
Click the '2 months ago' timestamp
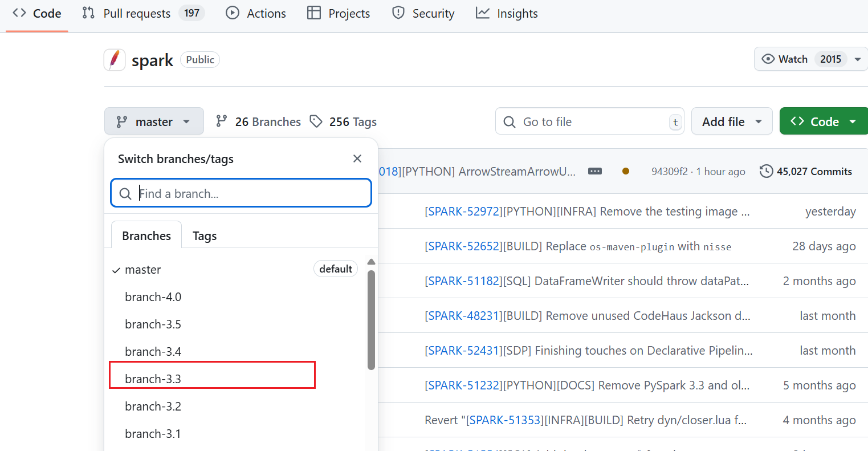(x=820, y=281)
